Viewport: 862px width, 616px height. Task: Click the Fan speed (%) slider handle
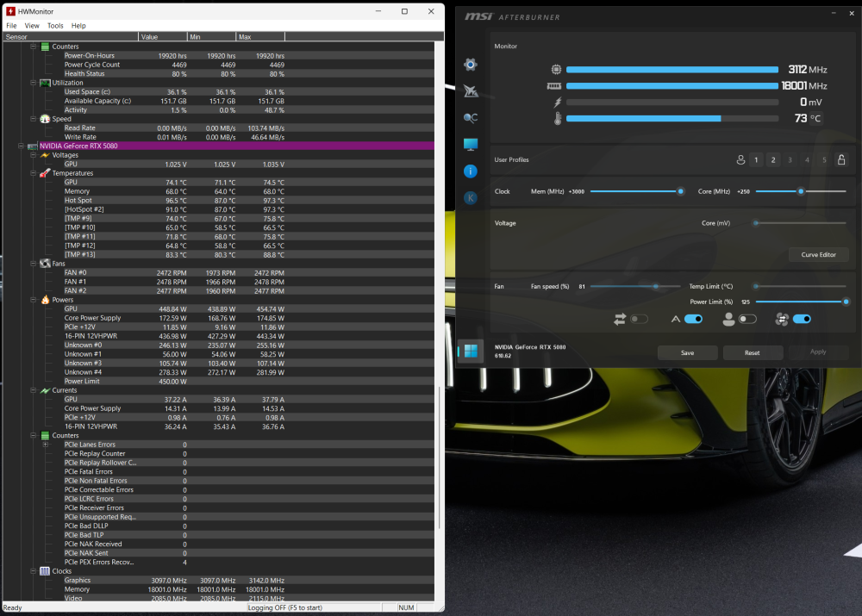[x=656, y=286]
